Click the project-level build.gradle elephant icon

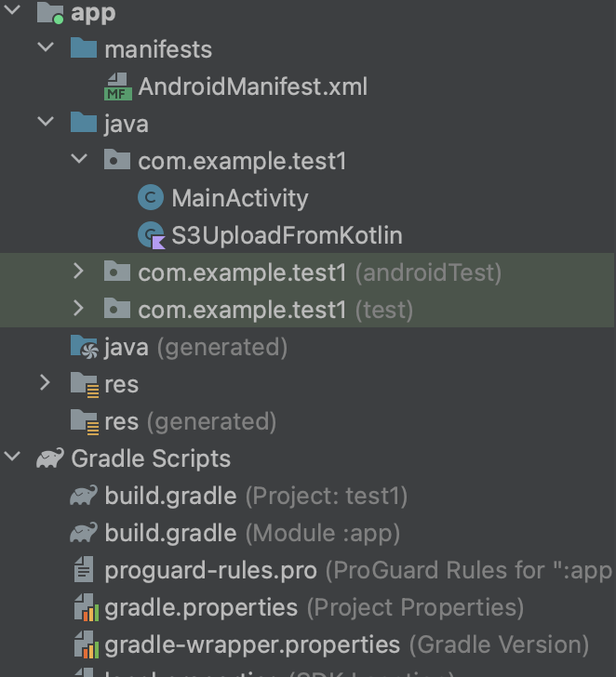pos(84,496)
